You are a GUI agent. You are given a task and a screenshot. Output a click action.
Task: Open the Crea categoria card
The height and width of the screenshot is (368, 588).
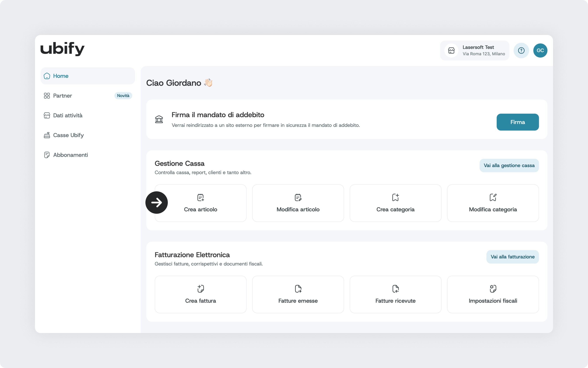[x=395, y=203]
